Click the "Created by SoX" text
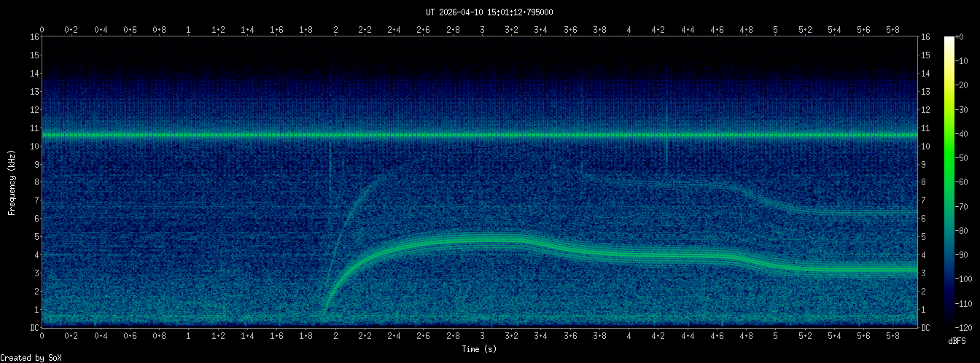The height and width of the screenshot is (363, 980). point(31,357)
